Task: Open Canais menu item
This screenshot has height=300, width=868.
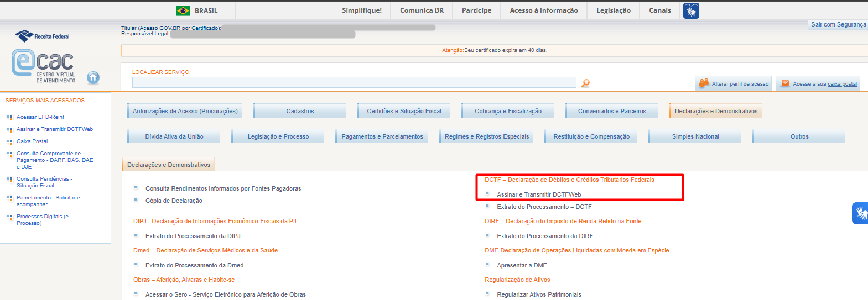Action: (x=660, y=10)
